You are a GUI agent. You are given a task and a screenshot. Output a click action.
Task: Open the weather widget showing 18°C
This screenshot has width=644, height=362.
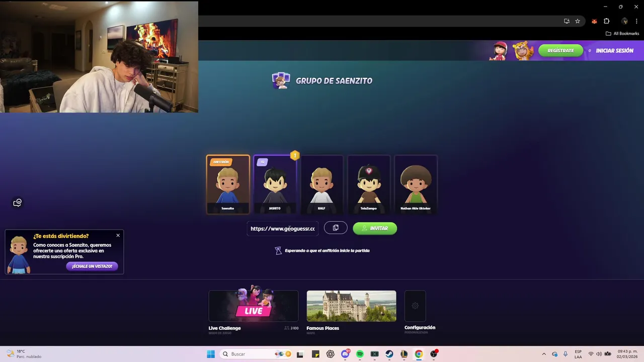tap(24, 354)
